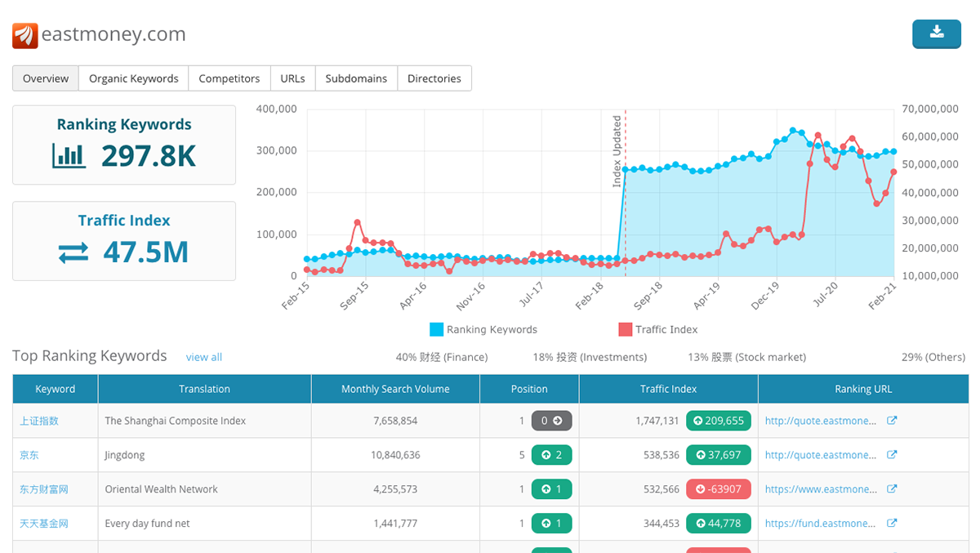Viewport: 980px width, 553px height.
Task: Open external link icon in 京东 row
Action: click(892, 455)
